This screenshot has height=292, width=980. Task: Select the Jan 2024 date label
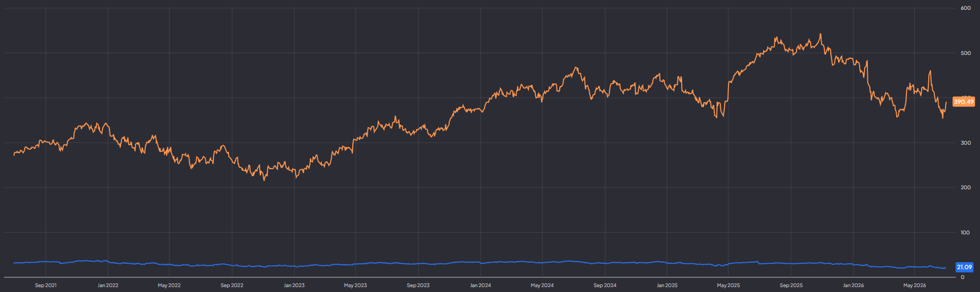480,285
